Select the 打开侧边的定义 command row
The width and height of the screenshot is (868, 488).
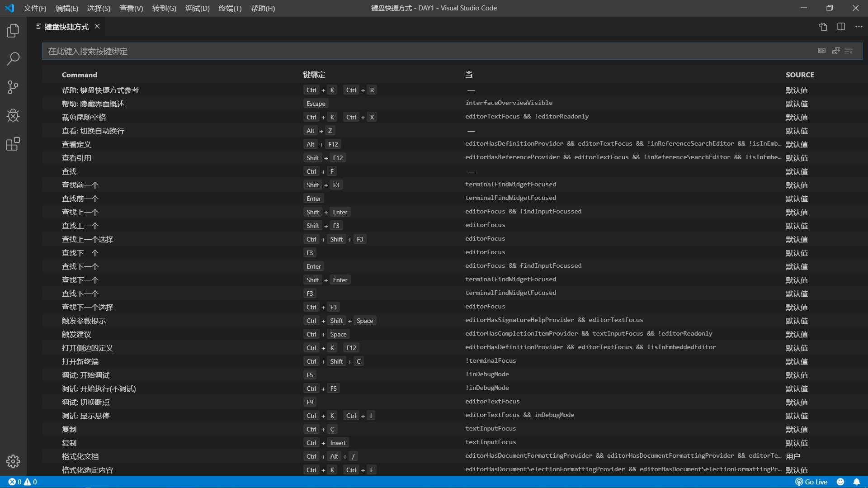click(x=452, y=348)
